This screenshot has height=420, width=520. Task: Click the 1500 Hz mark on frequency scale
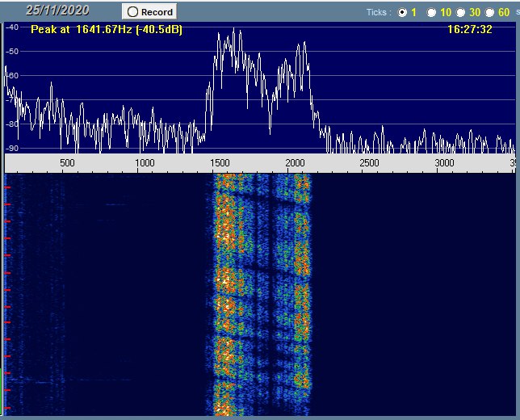tap(220, 163)
